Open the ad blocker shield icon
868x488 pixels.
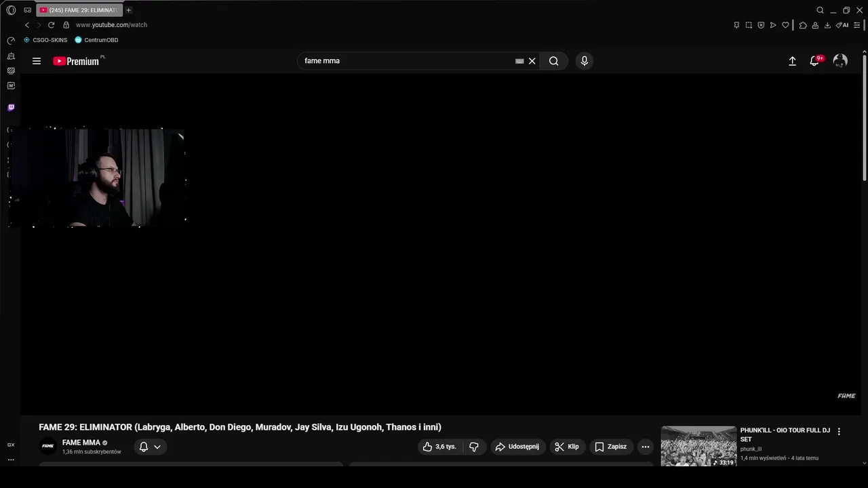click(x=761, y=25)
